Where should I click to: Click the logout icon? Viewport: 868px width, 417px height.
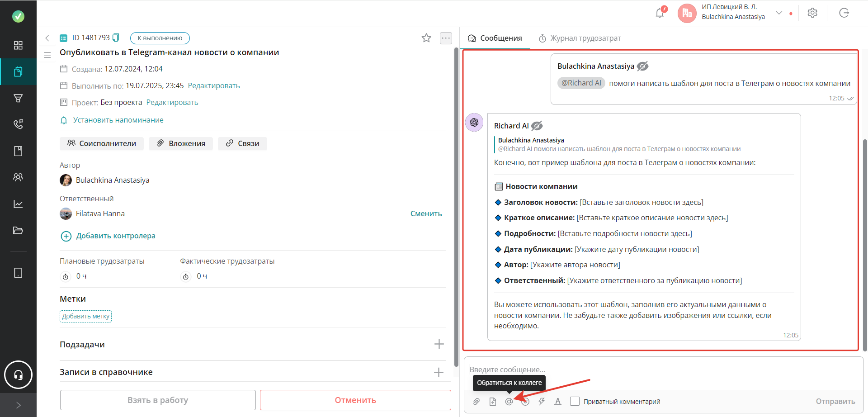[x=844, y=13]
